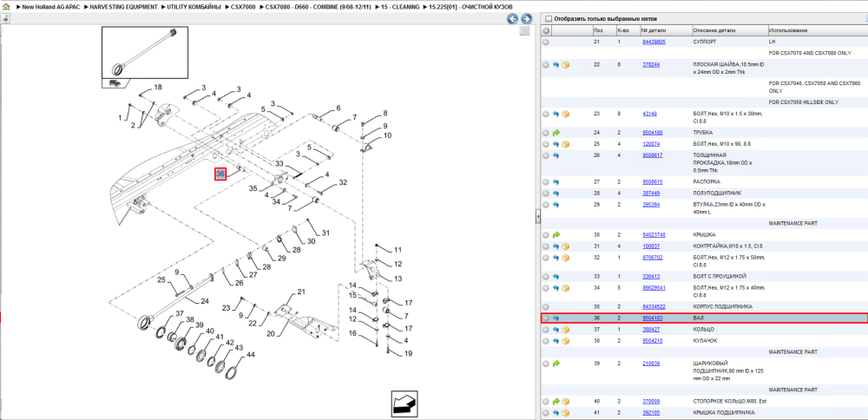Viewport: 868px width, 420px height.
Task: Click green arrow icon on КРЫШКА row 30
Action: click(556, 234)
